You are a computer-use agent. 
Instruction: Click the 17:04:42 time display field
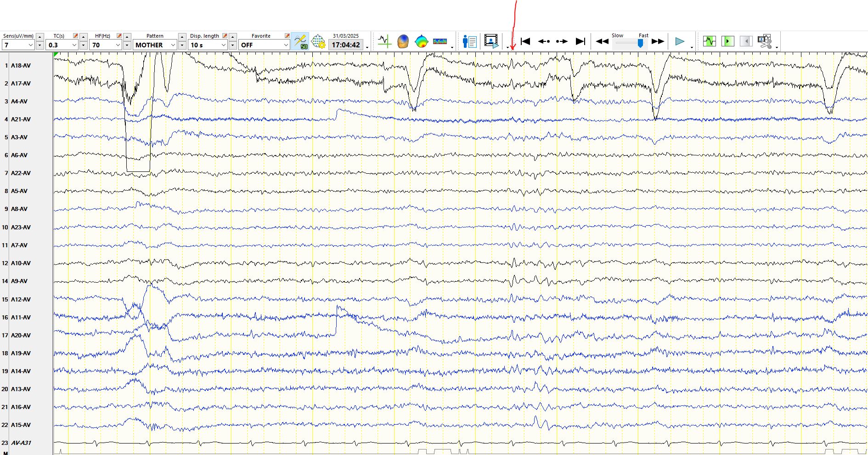tap(346, 45)
